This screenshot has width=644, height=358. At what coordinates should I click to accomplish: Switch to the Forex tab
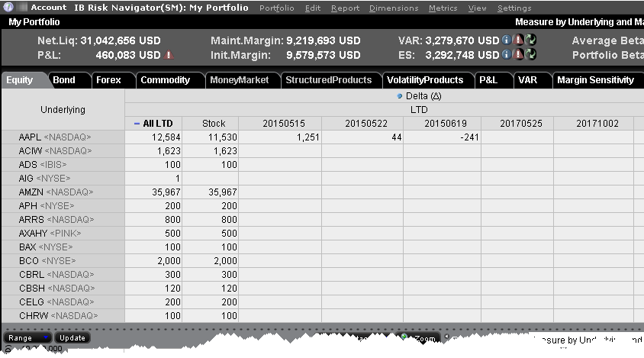point(108,79)
